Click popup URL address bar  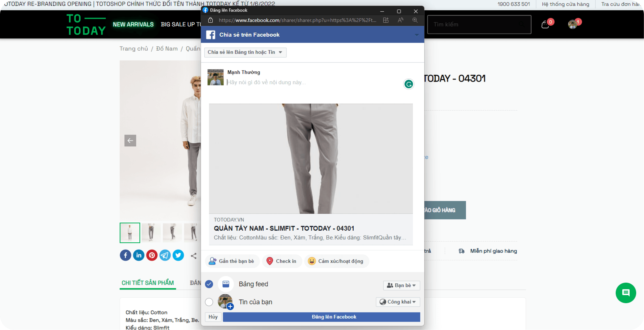297,20
